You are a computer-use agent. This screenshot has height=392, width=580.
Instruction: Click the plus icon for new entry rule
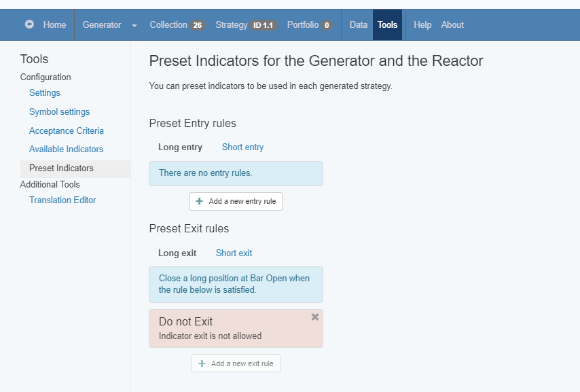click(x=200, y=201)
